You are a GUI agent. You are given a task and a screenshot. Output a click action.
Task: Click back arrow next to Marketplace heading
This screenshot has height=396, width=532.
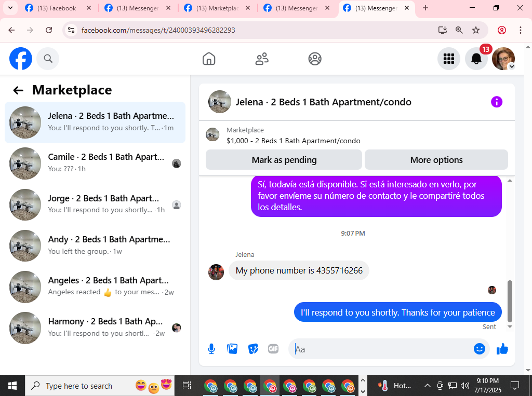(x=18, y=90)
